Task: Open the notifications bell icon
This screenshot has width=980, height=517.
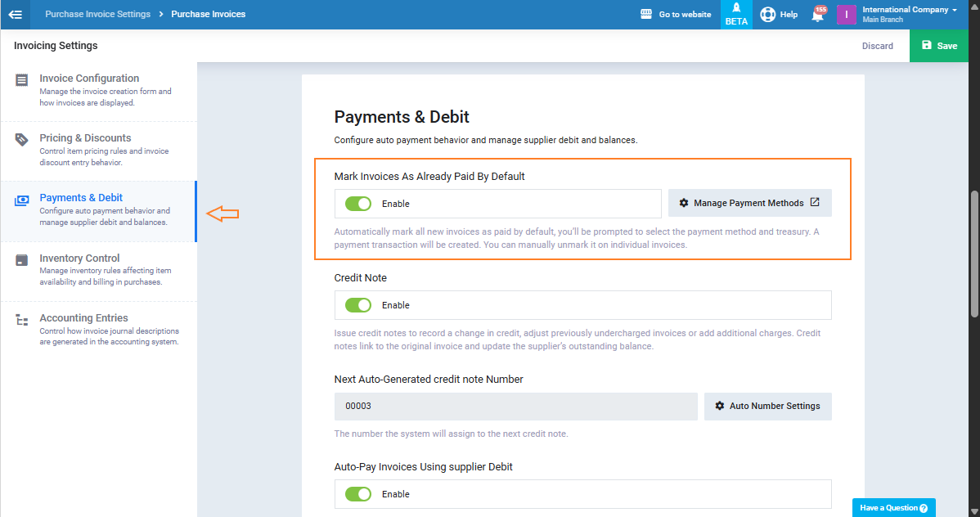Action: point(817,15)
